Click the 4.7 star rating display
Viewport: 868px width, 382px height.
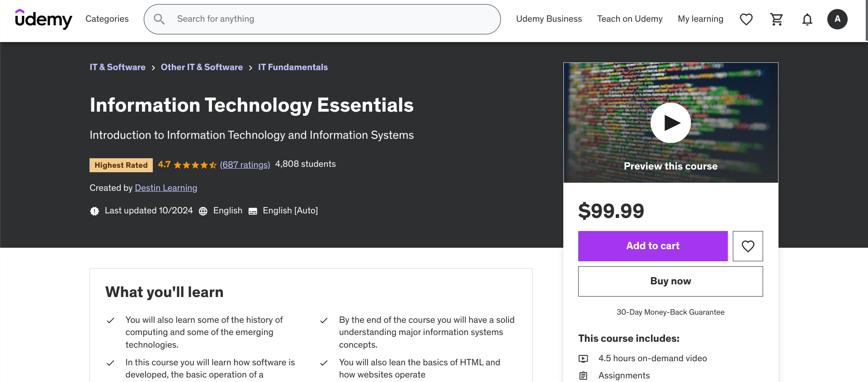tap(187, 165)
